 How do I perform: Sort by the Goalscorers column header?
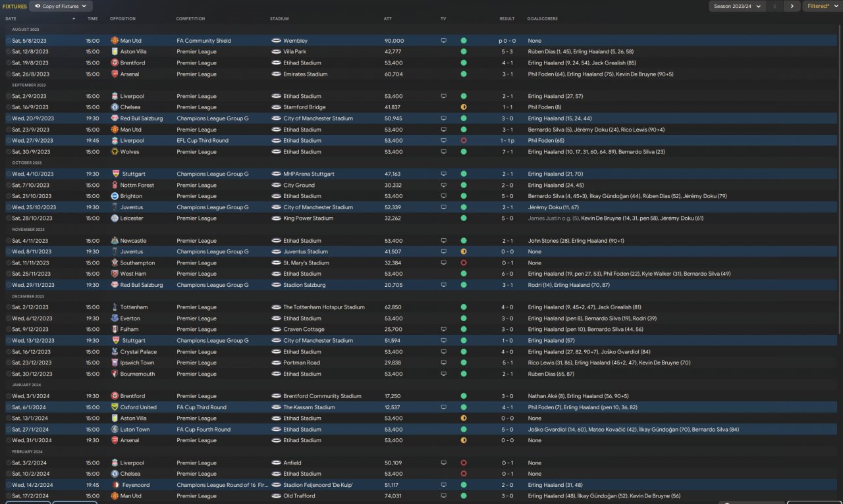click(543, 18)
